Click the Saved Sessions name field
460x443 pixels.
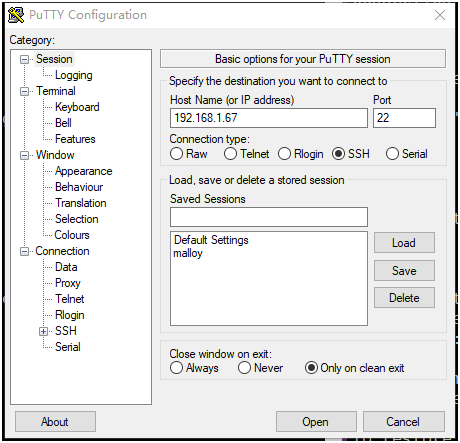(269, 217)
